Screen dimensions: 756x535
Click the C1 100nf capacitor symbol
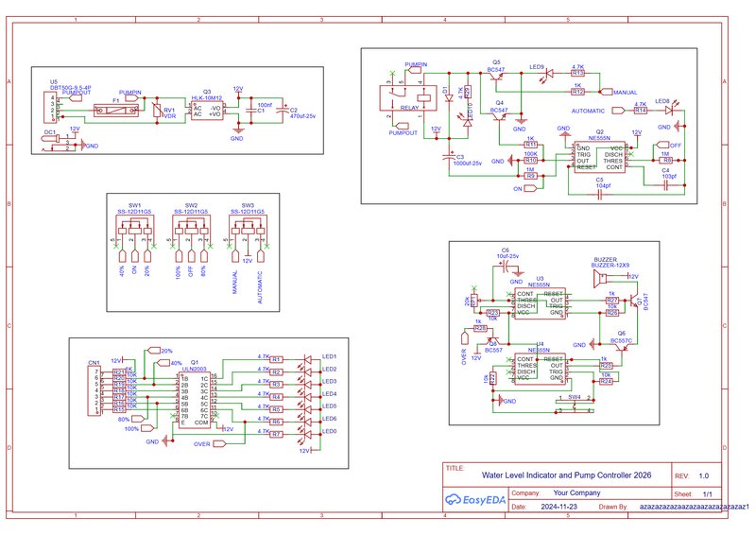click(250, 111)
